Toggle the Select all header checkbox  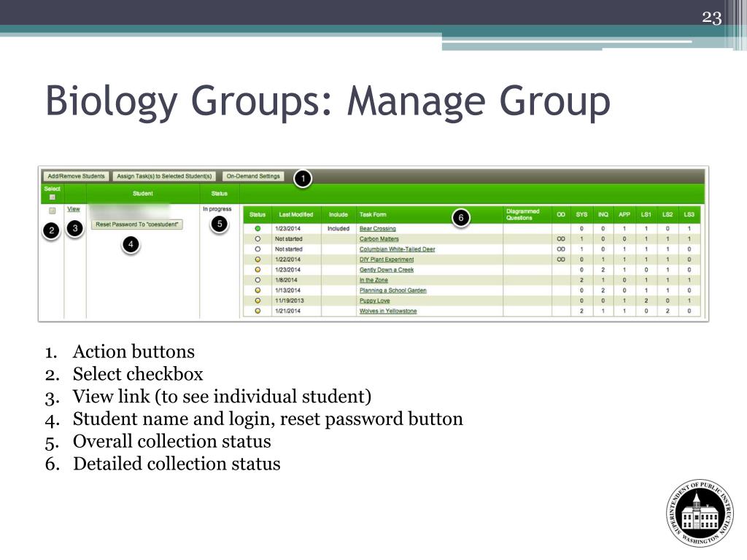coord(53,197)
